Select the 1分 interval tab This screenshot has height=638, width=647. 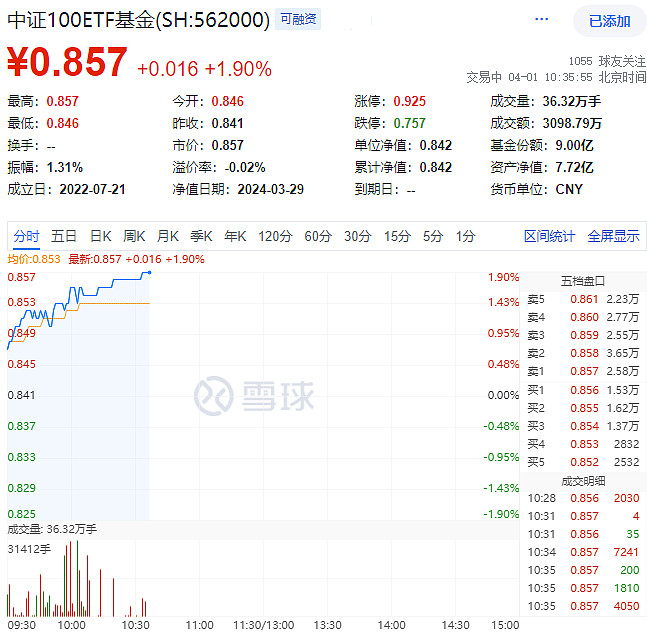coord(465,236)
